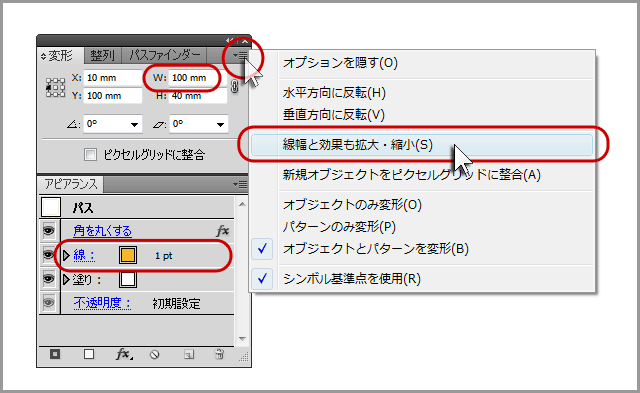The image size is (640, 393).
Task: Open the shear angle dropdown arrow
Action: pos(220,124)
